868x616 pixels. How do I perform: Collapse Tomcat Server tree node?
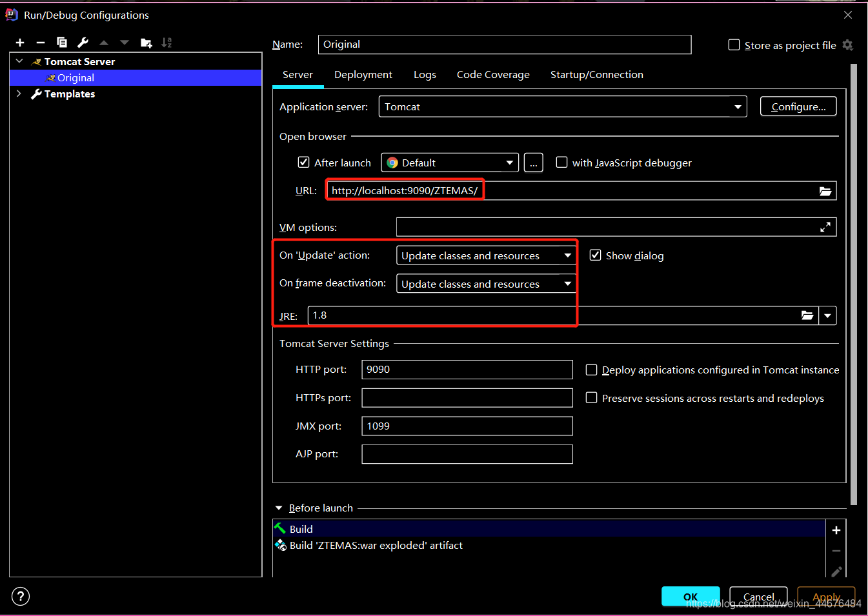pos(19,61)
